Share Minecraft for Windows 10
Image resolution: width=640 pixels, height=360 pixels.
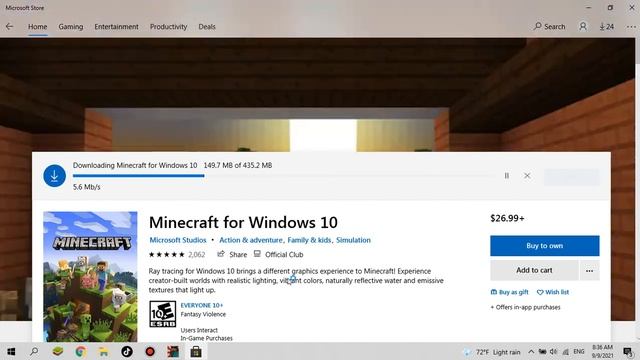pyautogui.click(x=232, y=254)
